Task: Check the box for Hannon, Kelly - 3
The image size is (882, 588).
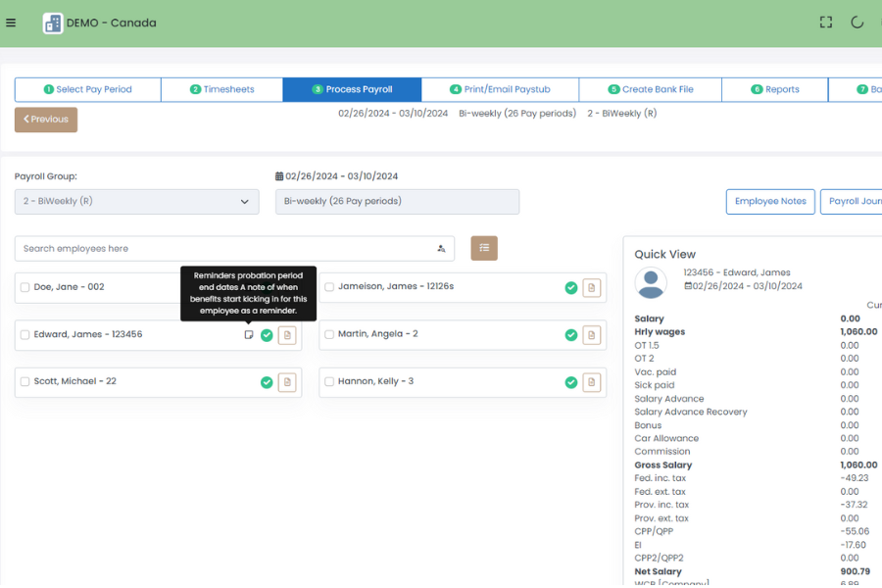Action: pos(329,382)
